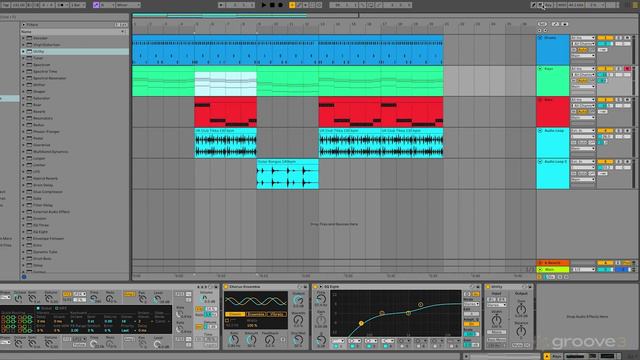Select the first UK Dub Tkka audio clip
This screenshot has width=640, height=360.
(226, 143)
